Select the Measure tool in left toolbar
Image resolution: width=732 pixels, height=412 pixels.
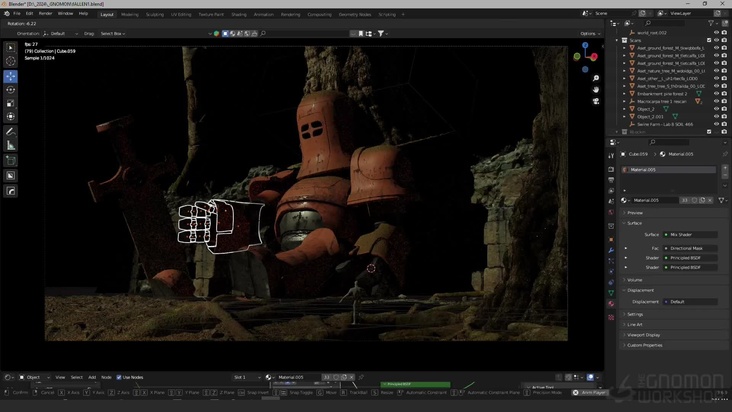pyautogui.click(x=11, y=146)
